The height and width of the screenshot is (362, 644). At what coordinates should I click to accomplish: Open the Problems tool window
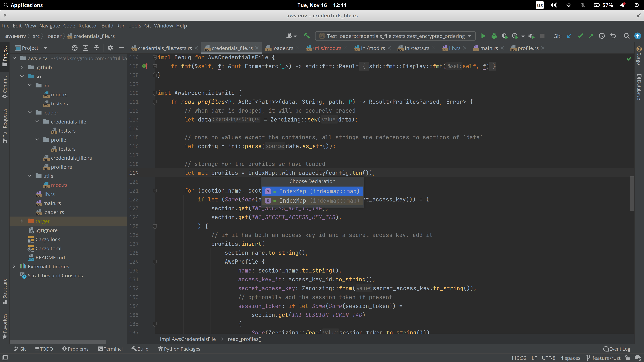point(75,349)
